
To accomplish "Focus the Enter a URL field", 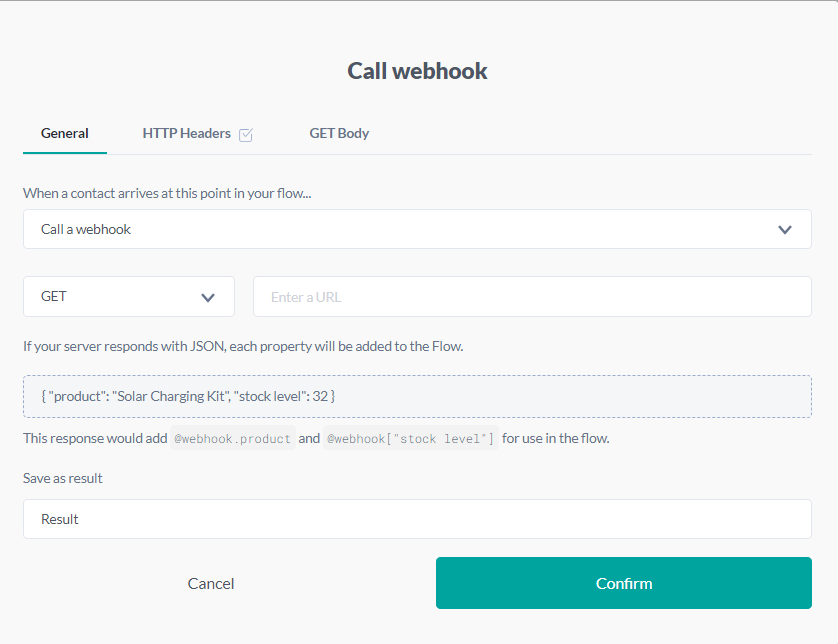I will (532, 297).
